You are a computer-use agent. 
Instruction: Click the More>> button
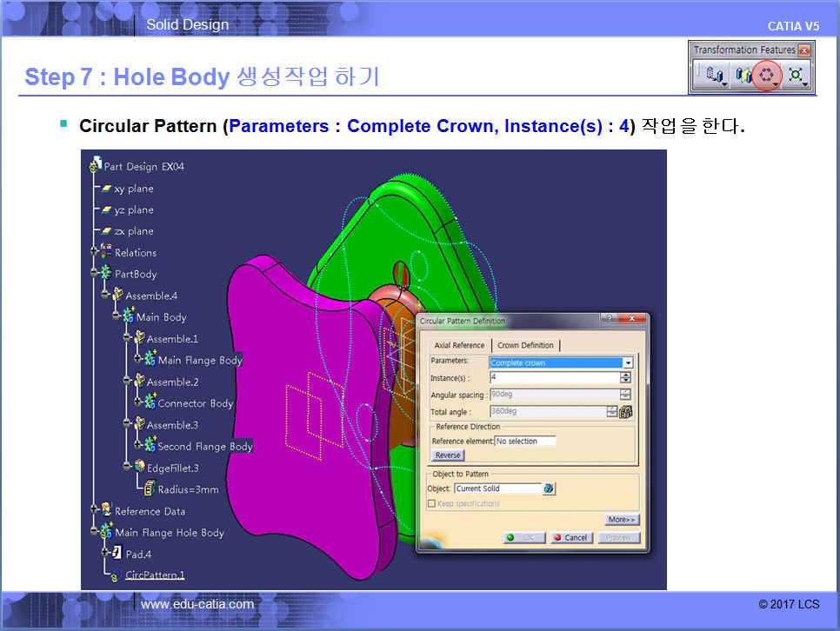[622, 520]
